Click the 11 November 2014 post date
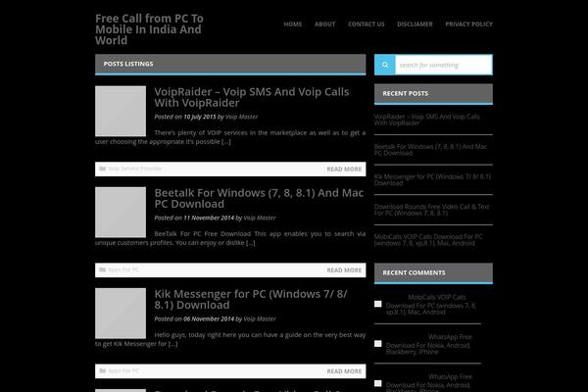The height and width of the screenshot is (392, 588). coord(209,218)
